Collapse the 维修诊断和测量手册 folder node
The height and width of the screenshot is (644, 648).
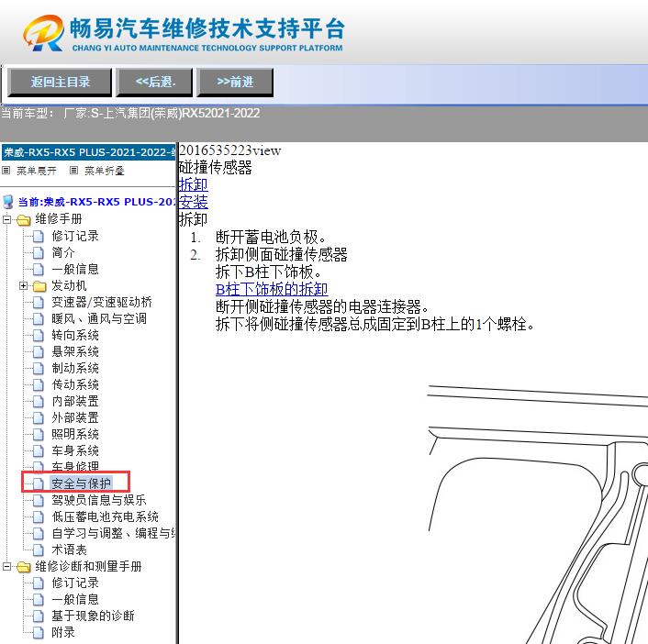pyautogui.click(x=6, y=566)
